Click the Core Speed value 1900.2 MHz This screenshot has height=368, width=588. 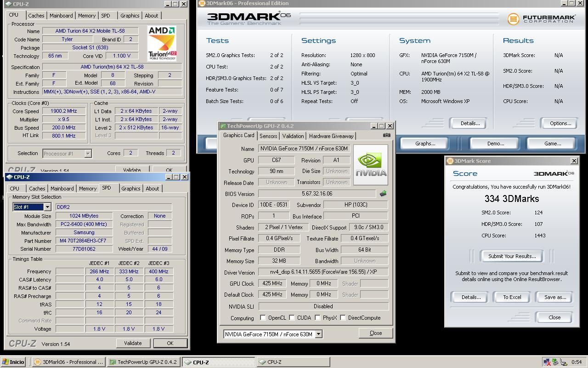tap(64, 111)
